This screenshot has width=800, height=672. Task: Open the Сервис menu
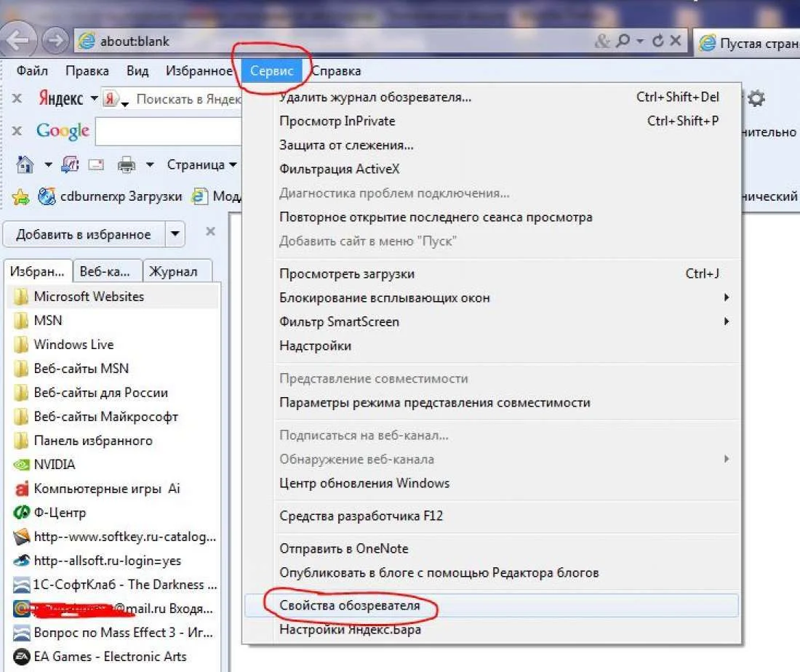271,71
